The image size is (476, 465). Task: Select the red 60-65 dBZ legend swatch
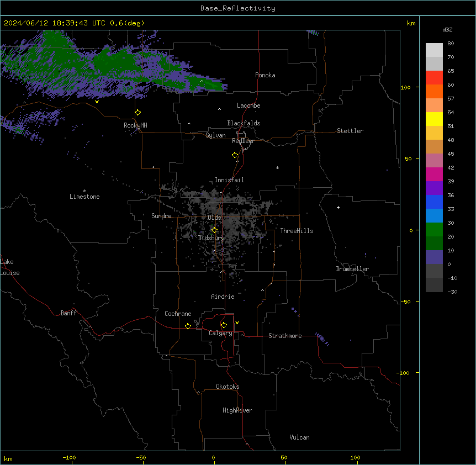434,78
